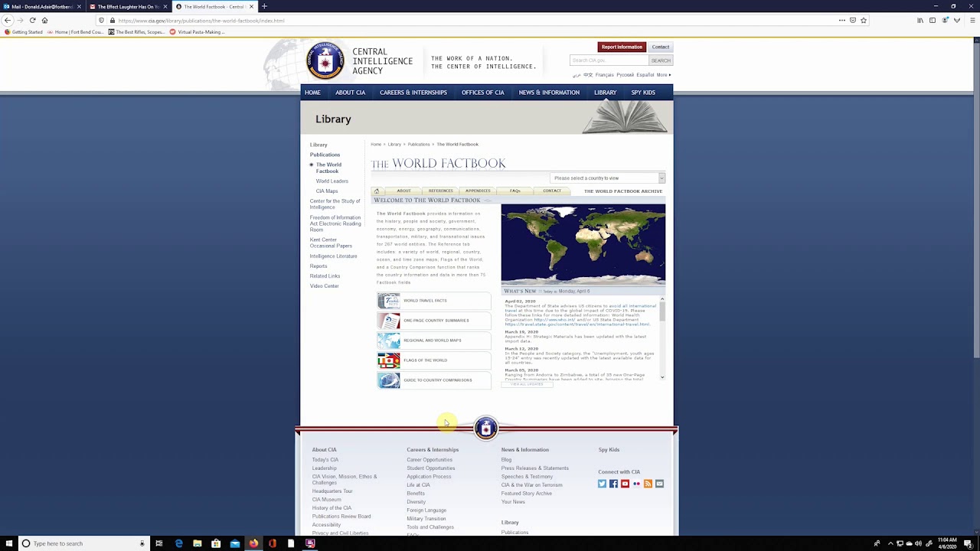The width and height of the screenshot is (980, 551).
Task: Open Windows Start menu
Action: pos(8,543)
